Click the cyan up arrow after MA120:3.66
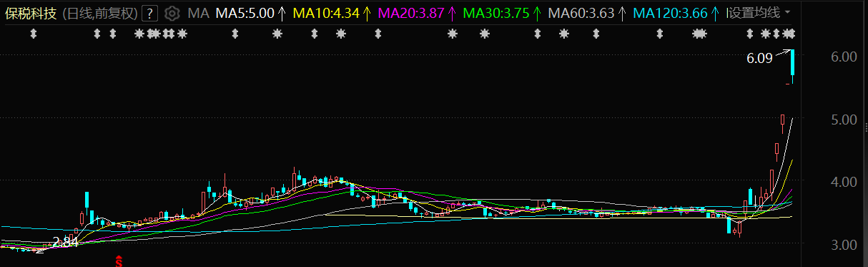The image size is (868, 267). pos(715,13)
